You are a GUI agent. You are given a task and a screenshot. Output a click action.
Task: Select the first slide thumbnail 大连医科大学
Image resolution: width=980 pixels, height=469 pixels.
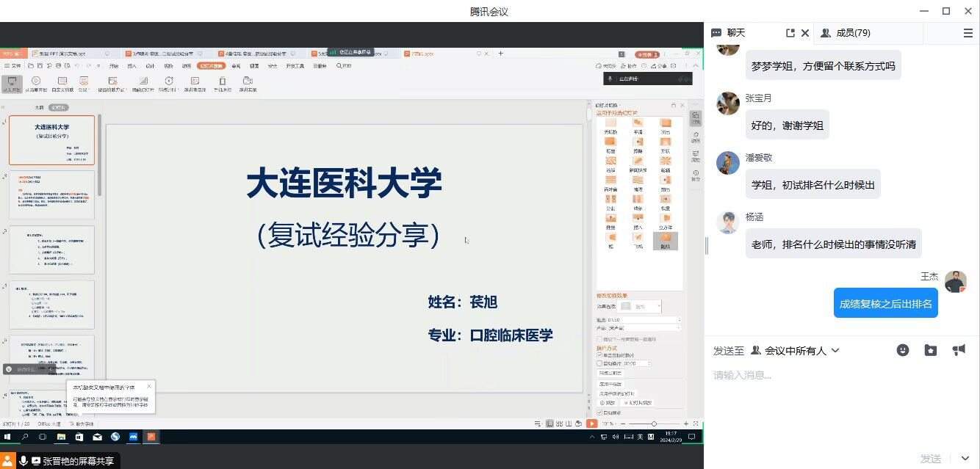[x=51, y=140]
